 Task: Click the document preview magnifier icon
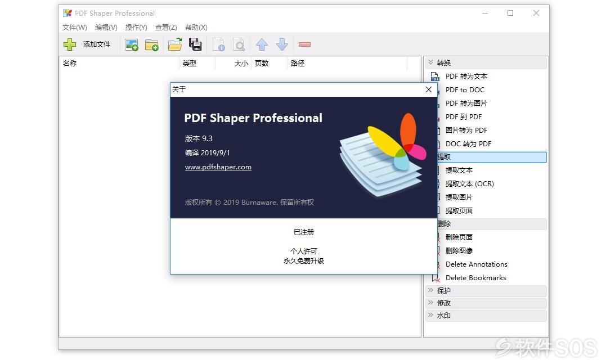239,45
